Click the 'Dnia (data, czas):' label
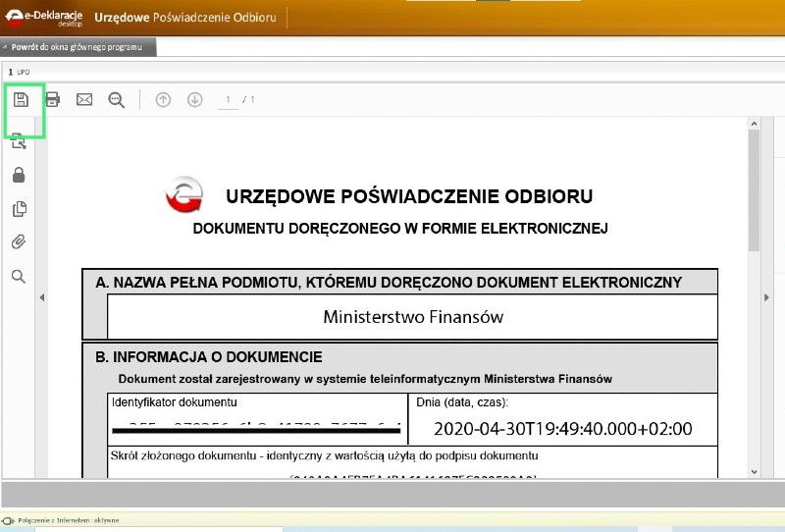The height and width of the screenshot is (532, 785). (462, 402)
